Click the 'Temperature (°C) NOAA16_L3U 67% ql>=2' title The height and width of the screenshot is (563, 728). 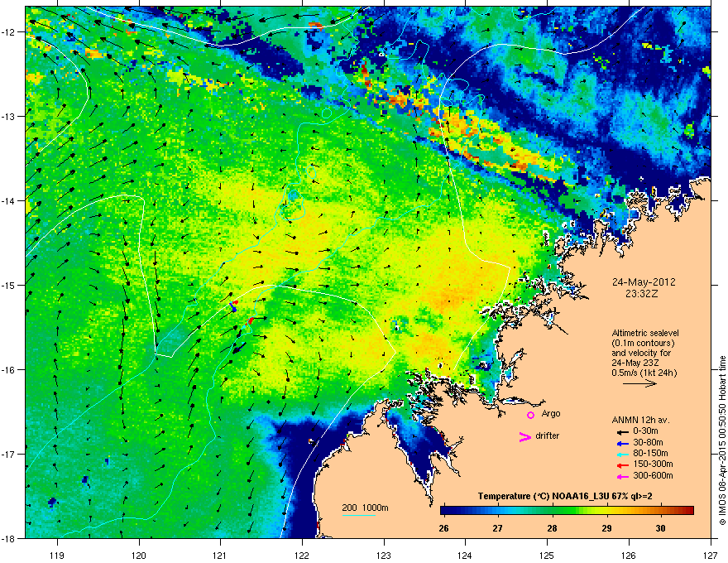coord(565,496)
